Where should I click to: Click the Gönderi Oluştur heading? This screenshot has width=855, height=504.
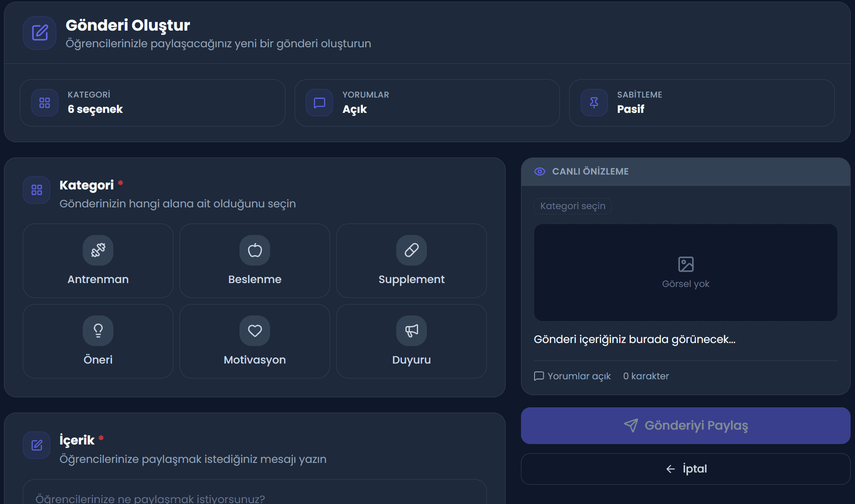pos(128,25)
